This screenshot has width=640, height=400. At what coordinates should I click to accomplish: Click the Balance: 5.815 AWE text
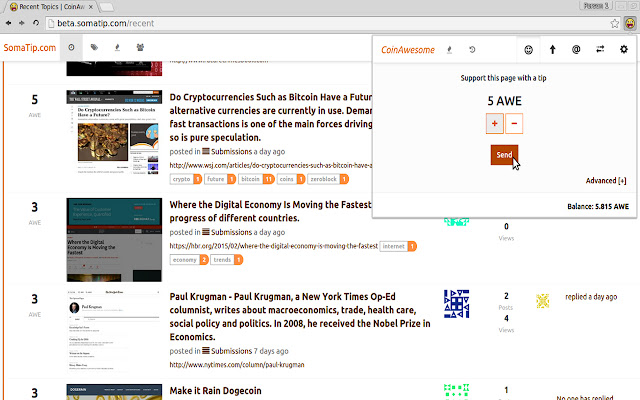(x=598, y=207)
